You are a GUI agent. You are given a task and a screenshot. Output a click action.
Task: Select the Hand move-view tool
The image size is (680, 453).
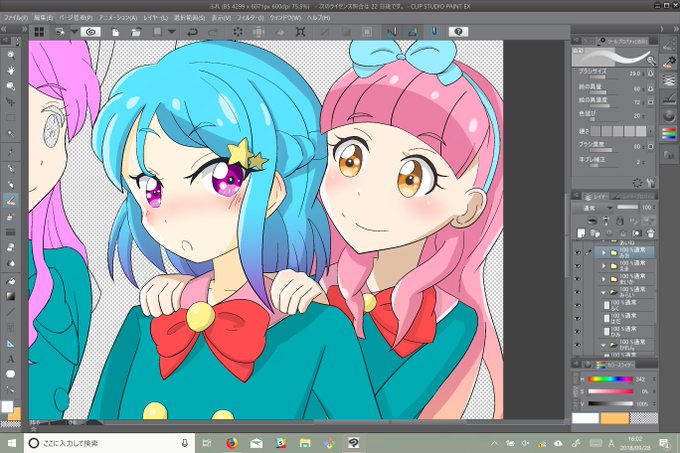pos(10,71)
